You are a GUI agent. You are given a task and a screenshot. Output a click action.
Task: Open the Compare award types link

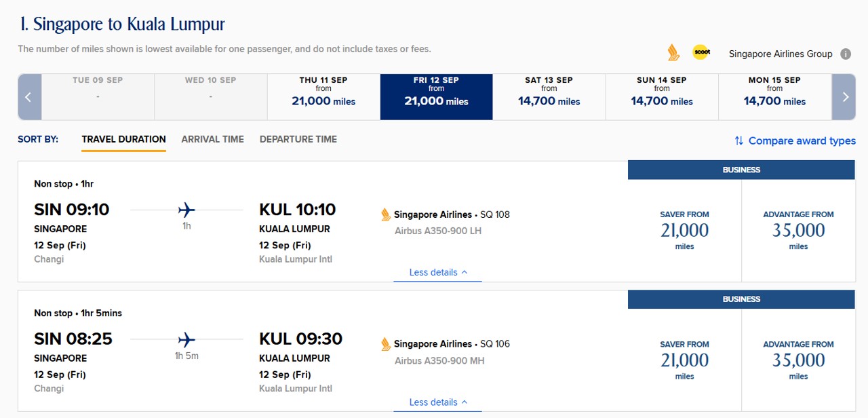(802, 141)
